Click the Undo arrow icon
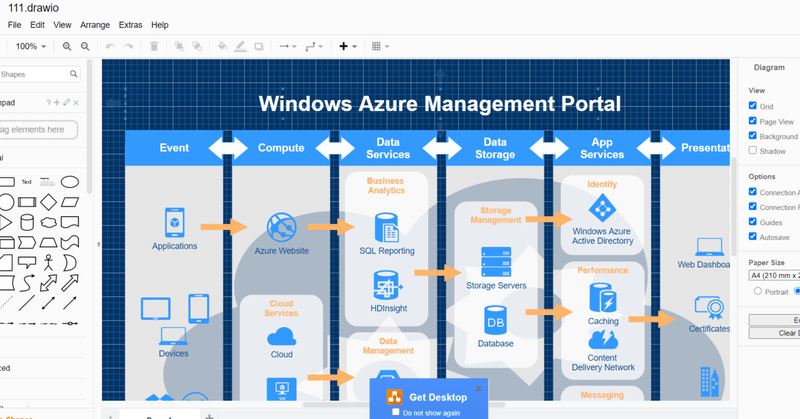This screenshot has height=419, width=800. coord(110,46)
